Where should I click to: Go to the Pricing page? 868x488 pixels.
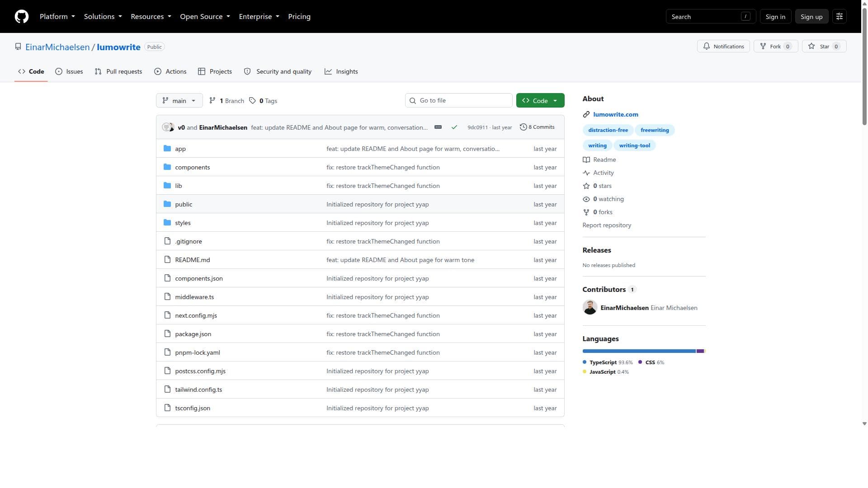299,17
